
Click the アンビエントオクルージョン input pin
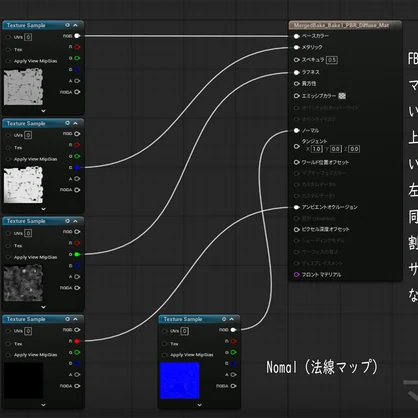click(296, 207)
